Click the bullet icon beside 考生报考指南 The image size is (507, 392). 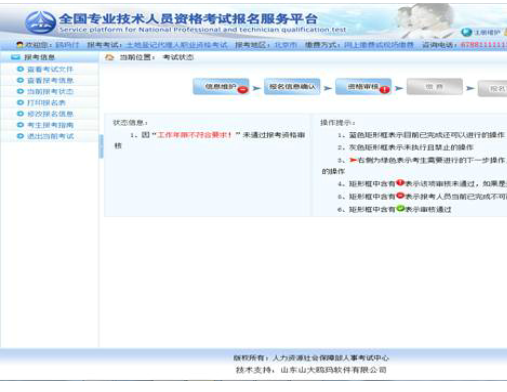click(20, 125)
